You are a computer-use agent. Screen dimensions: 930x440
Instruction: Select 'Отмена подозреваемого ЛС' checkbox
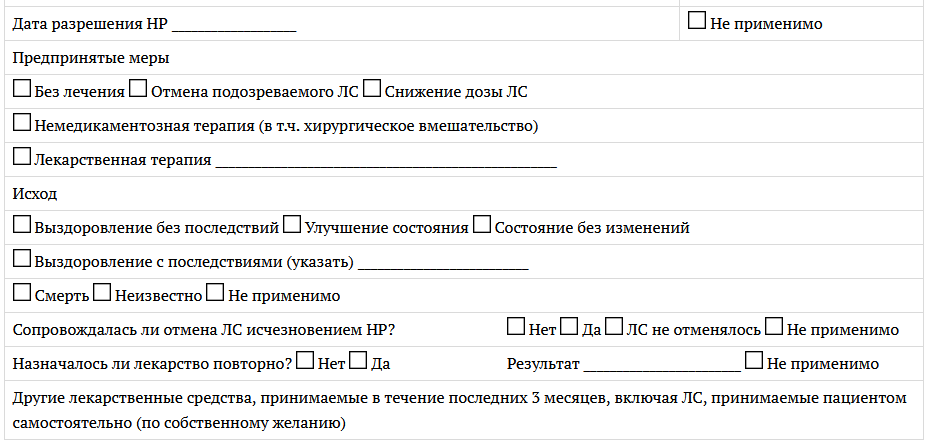[138, 89]
